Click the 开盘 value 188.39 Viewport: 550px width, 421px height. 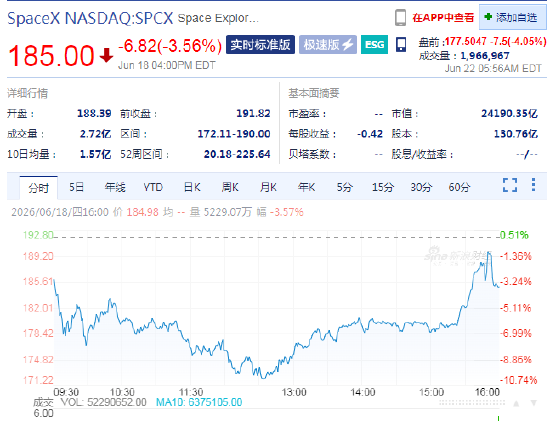(x=94, y=113)
